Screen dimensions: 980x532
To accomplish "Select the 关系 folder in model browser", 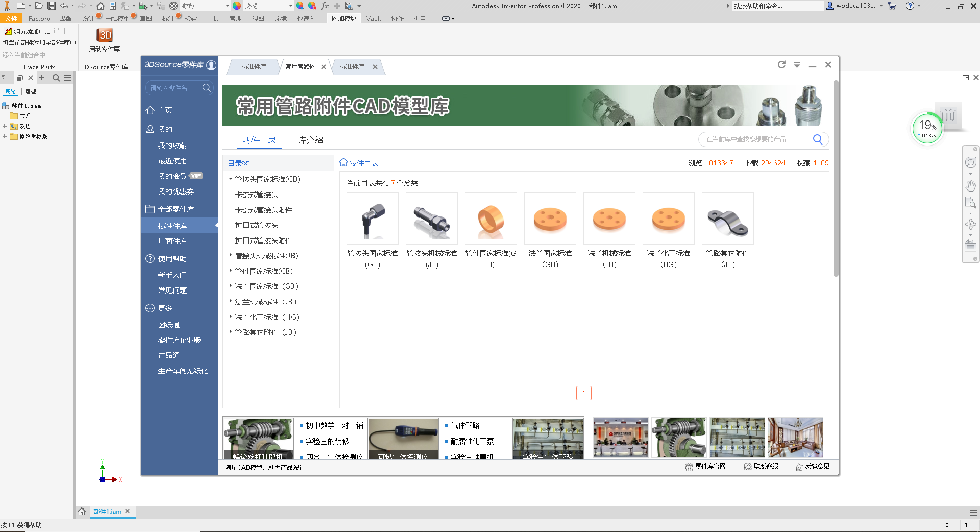I will (x=20, y=116).
